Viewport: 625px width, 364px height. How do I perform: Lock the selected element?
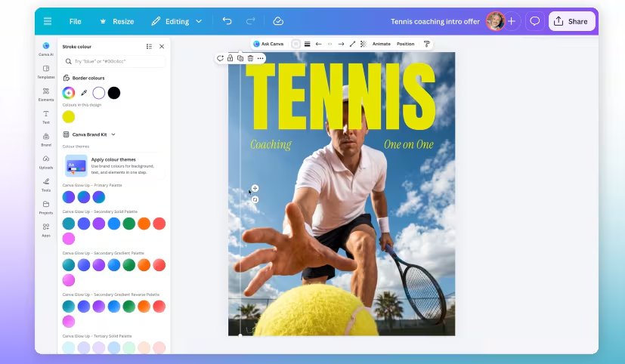(231, 58)
